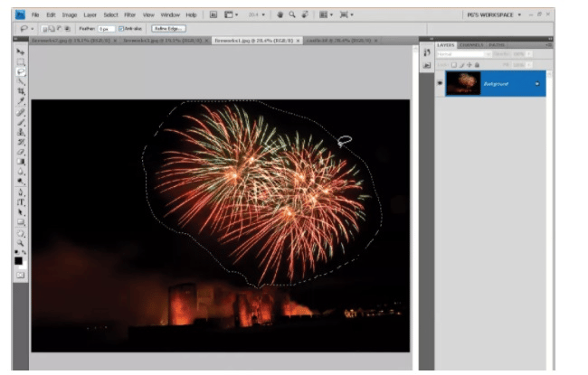Screen dimensions: 588x375
Task: Click the Feather input field
Action: tap(106, 29)
